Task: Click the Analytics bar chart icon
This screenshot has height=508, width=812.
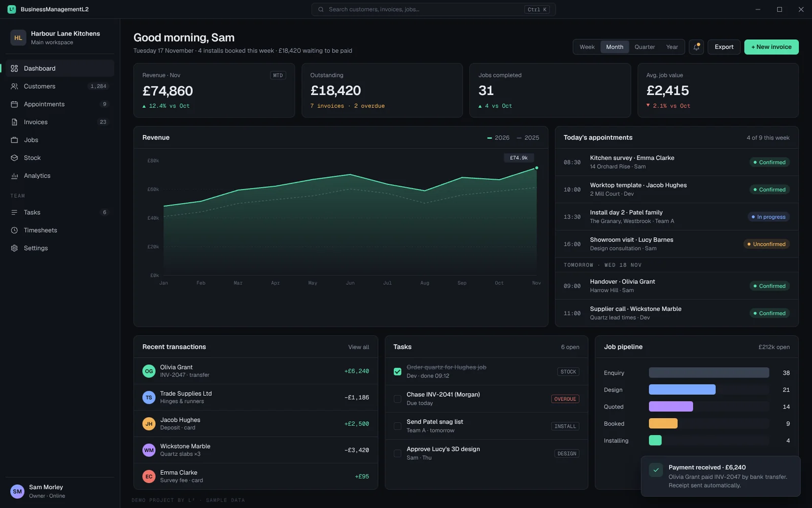Action: click(x=14, y=176)
